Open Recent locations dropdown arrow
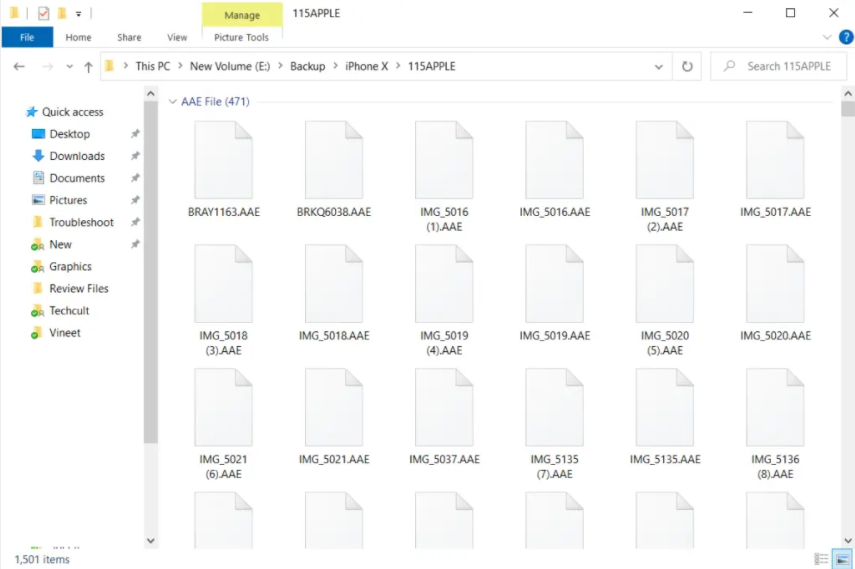Image resolution: width=855 pixels, height=569 pixels. pyautogui.click(x=69, y=67)
